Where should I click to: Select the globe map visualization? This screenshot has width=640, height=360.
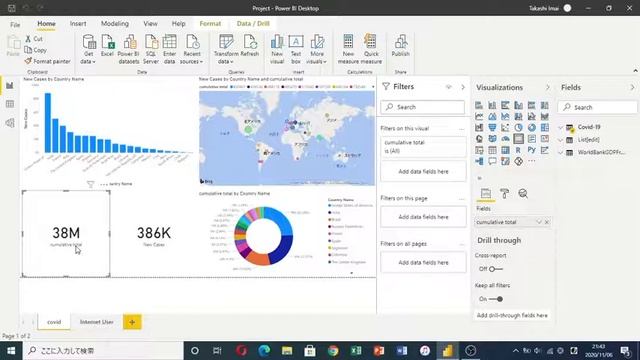tap(479, 139)
